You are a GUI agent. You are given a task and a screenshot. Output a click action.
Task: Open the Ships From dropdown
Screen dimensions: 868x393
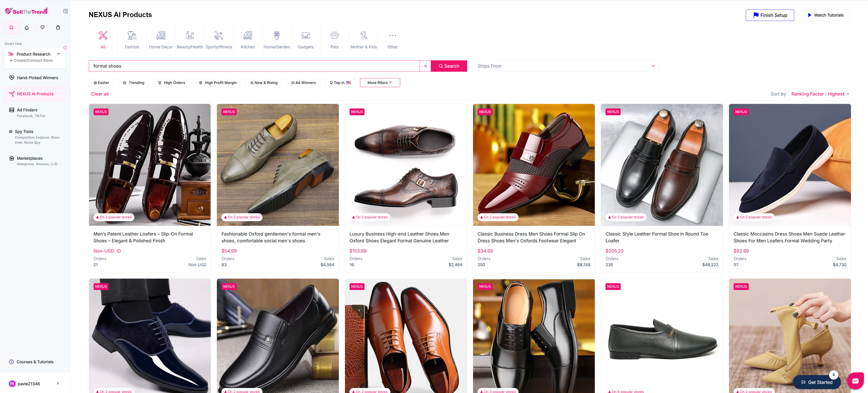click(565, 66)
